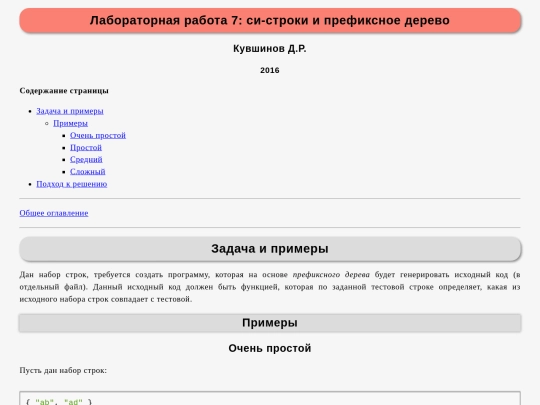Open the 'Задача и примеры' contents link
540x405 pixels.
pos(70,111)
